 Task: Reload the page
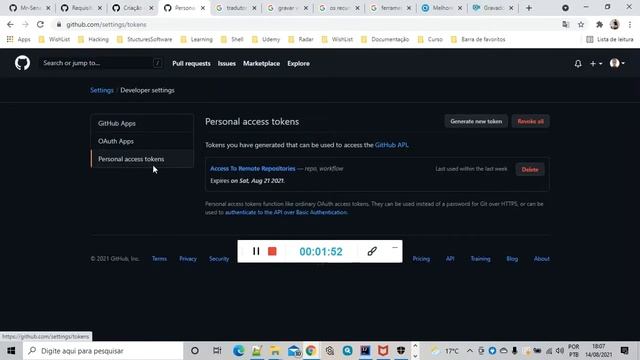tap(40, 24)
